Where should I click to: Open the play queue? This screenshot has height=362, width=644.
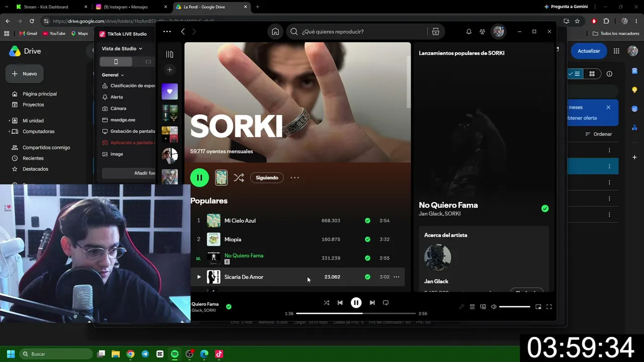click(x=472, y=307)
